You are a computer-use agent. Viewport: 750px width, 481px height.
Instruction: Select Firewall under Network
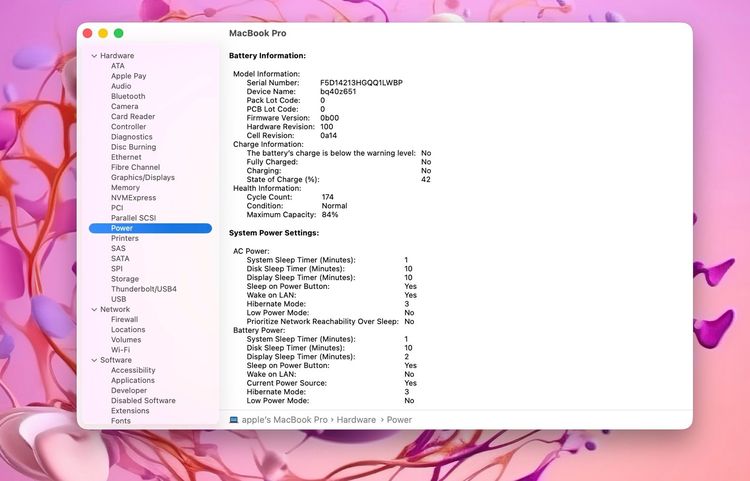coord(124,319)
